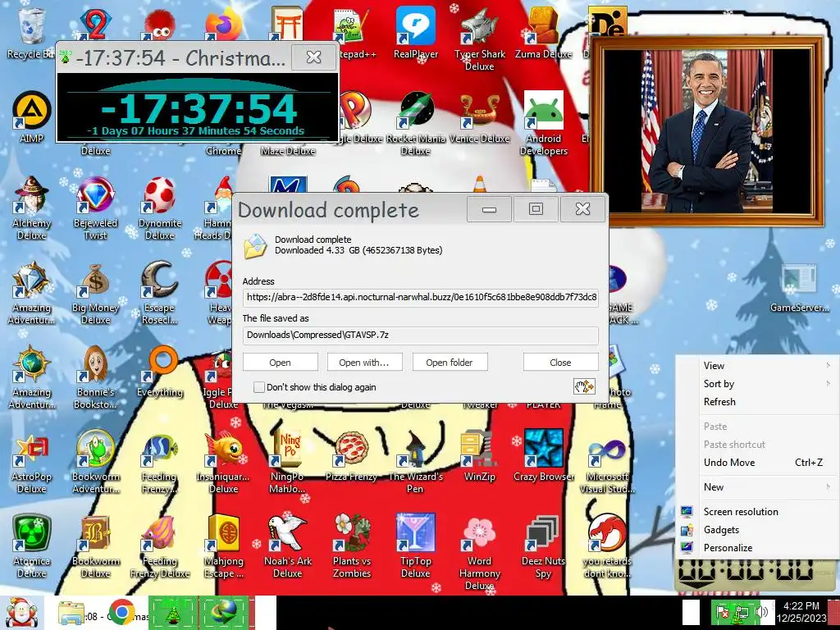This screenshot has width=840, height=630.
Task: Select the NingPo MahJong shortcut
Action: [x=287, y=461]
